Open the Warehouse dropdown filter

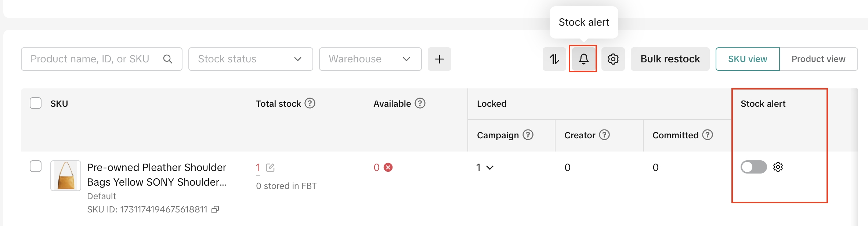tap(370, 59)
